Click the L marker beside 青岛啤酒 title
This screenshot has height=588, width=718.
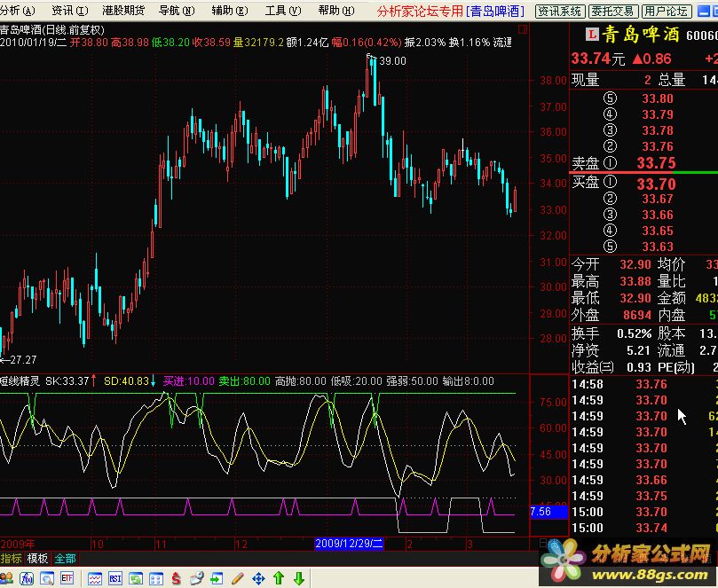[x=592, y=35]
